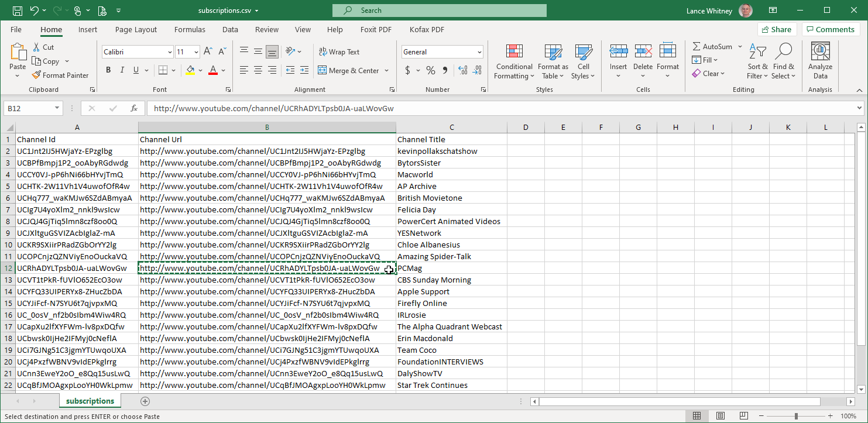Add a new sheet
This screenshot has height=423, width=868.
coord(145,401)
